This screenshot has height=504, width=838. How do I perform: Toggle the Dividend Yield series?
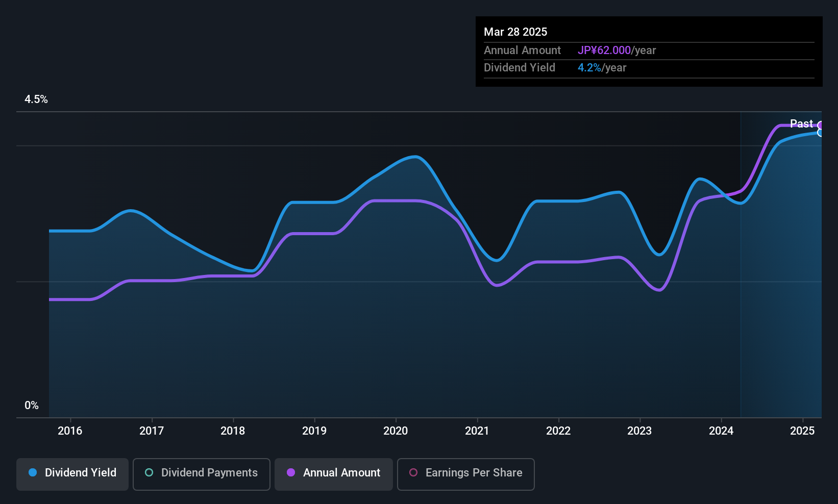[x=72, y=474]
